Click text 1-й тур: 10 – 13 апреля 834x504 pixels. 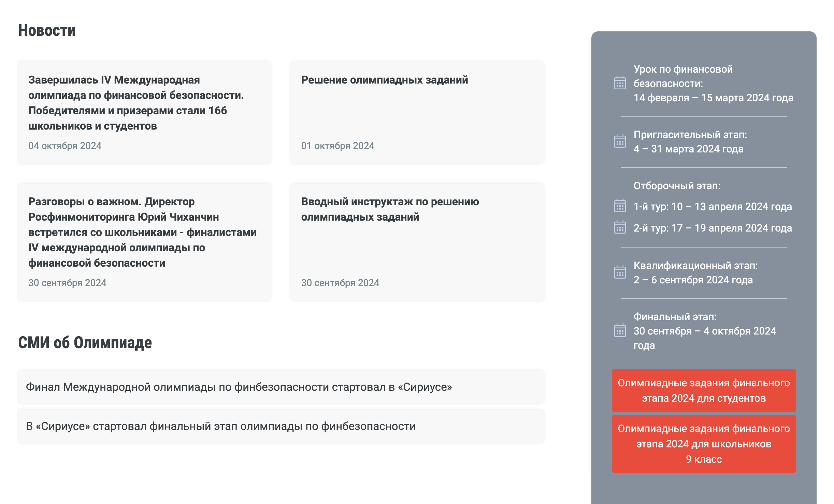click(713, 207)
